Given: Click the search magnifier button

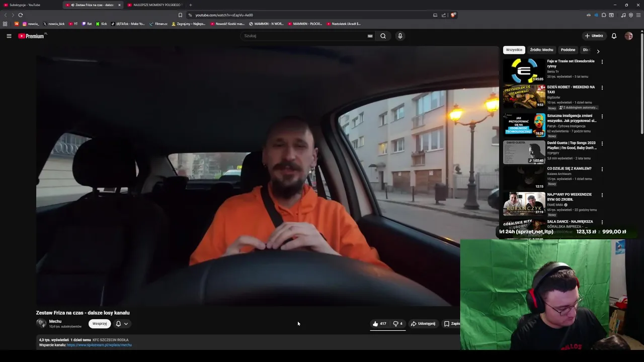Looking at the screenshot, I should (x=383, y=36).
